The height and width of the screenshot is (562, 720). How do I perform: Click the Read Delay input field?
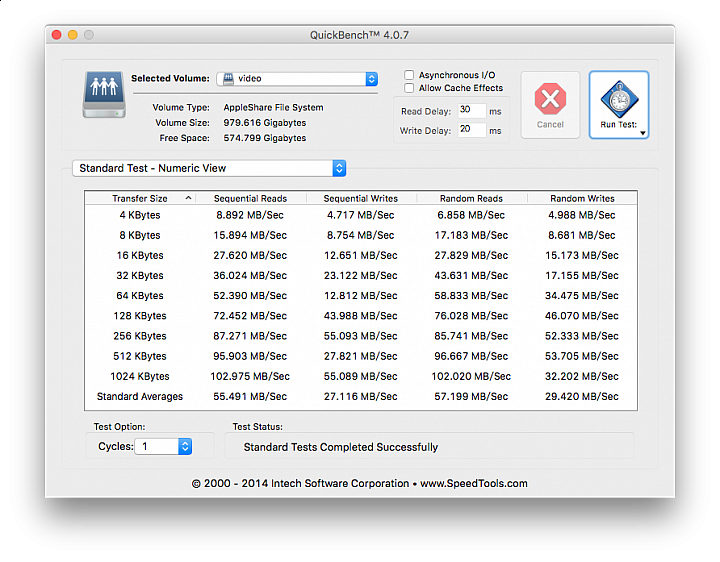472,111
